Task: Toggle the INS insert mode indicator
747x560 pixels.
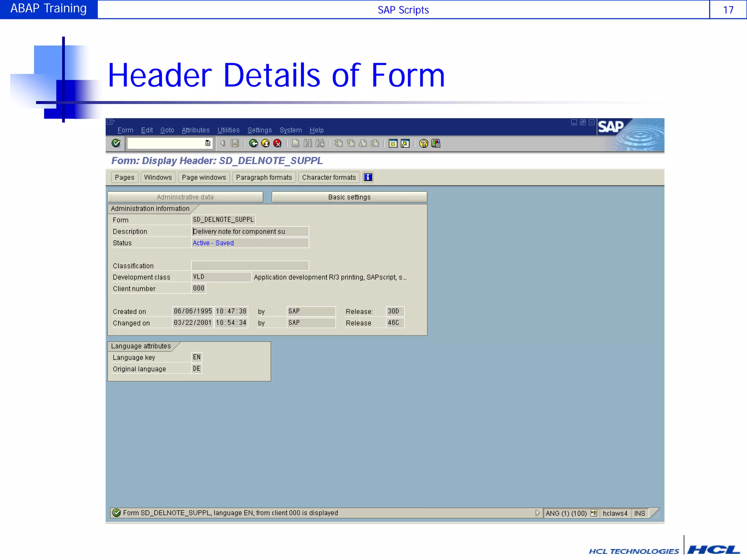Action: tap(639, 513)
